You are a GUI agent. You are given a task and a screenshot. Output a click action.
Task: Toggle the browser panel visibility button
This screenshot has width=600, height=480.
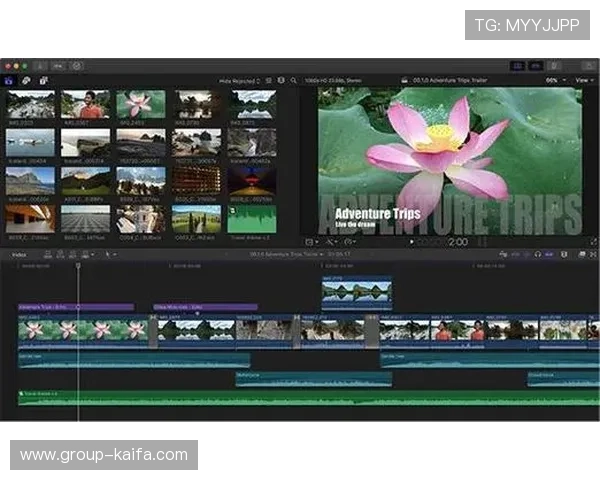pyautogui.click(x=518, y=65)
